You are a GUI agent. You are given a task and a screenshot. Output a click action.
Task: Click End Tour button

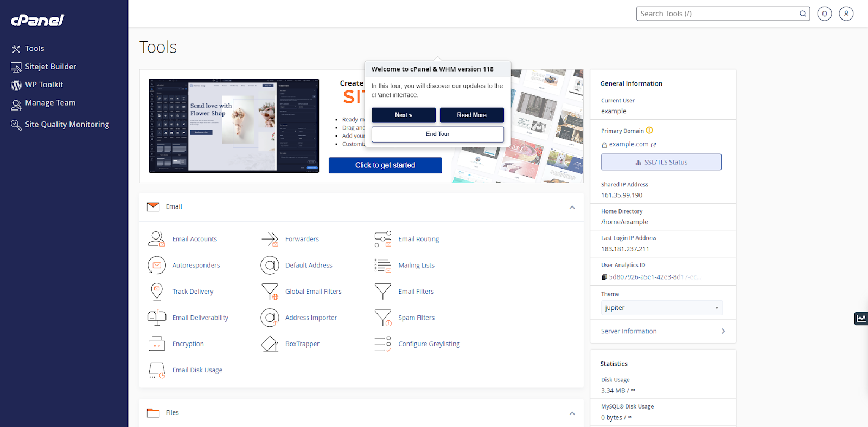point(438,134)
